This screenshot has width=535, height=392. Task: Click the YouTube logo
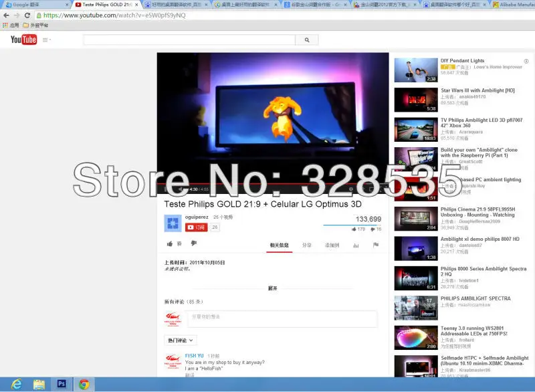click(23, 39)
